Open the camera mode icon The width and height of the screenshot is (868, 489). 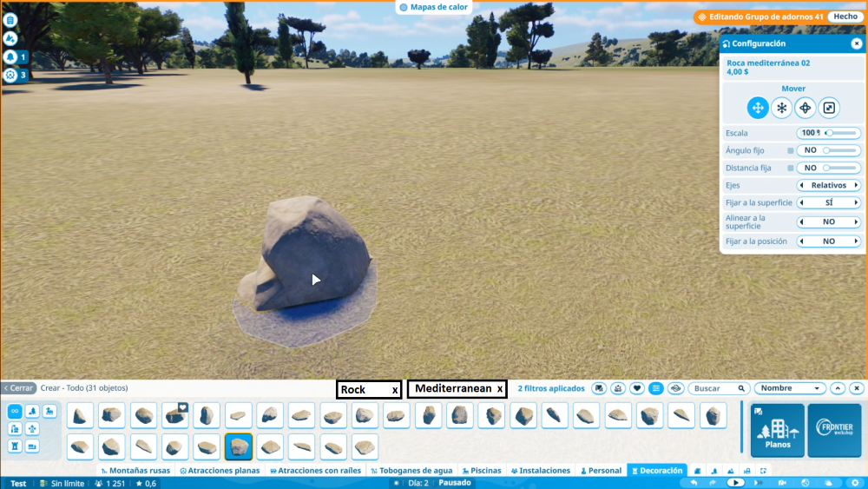click(x=782, y=483)
